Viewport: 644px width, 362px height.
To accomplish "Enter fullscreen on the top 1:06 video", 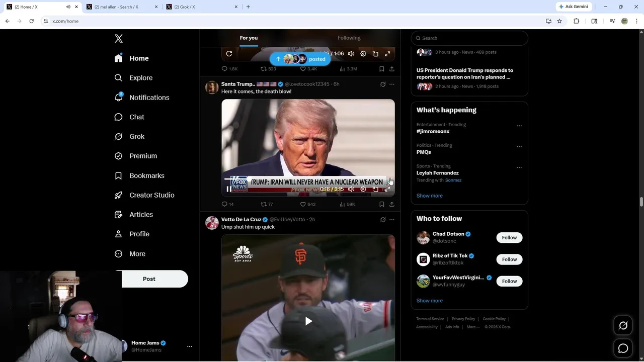I will coord(387,54).
